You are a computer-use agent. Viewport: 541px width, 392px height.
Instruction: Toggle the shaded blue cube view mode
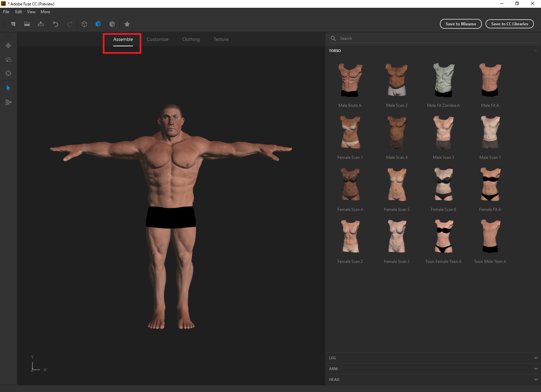(x=98, y=24)
